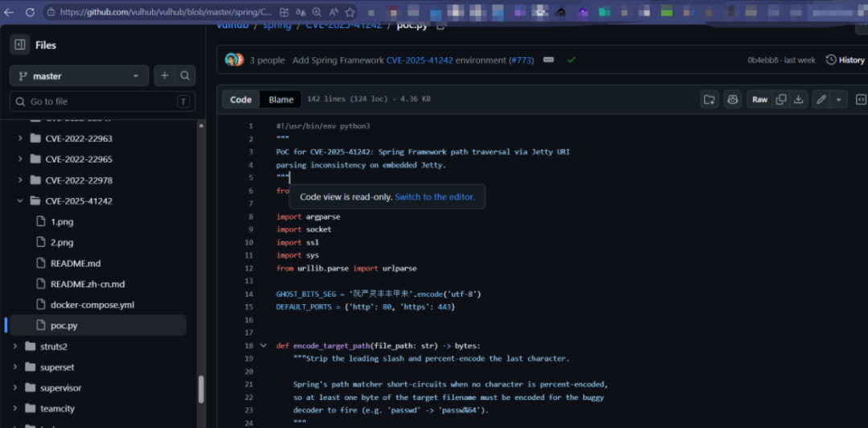
Task: Click the browser back arrow
Action: [x=9, y=11]
